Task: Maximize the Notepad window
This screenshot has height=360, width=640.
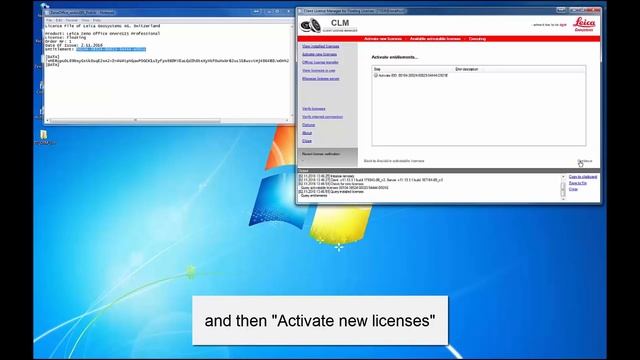Action: point(278,12)
